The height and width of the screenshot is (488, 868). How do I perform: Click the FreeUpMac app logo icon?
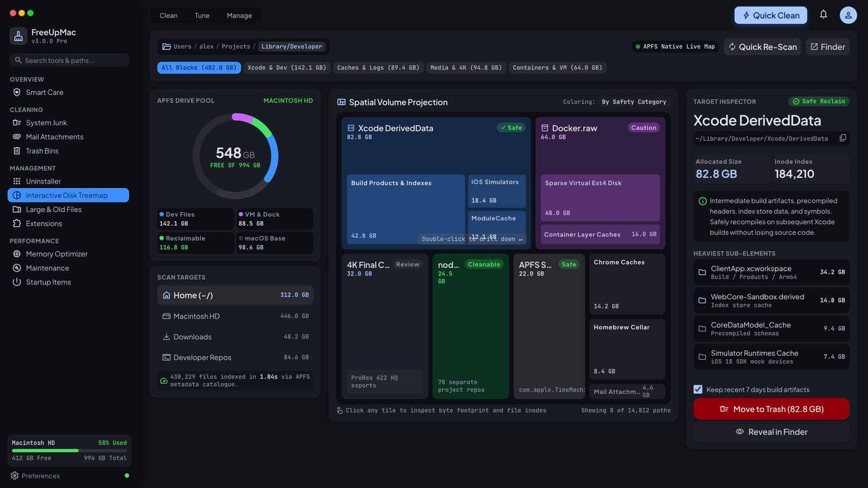(x=18, y=36)
